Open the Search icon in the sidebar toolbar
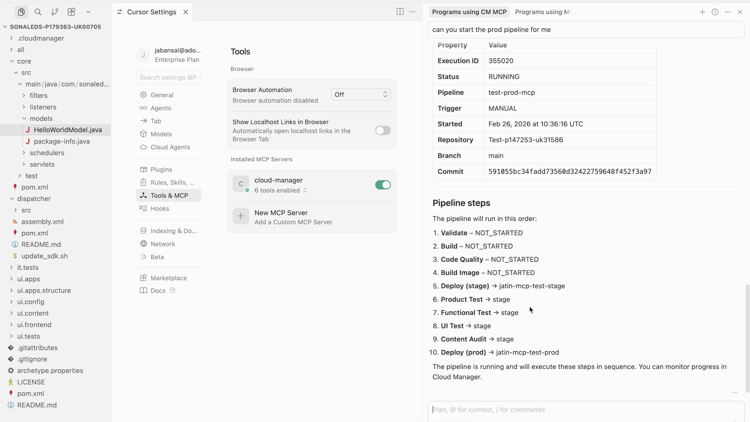Screen dimensions: 750x422 (x=38, y=12)
